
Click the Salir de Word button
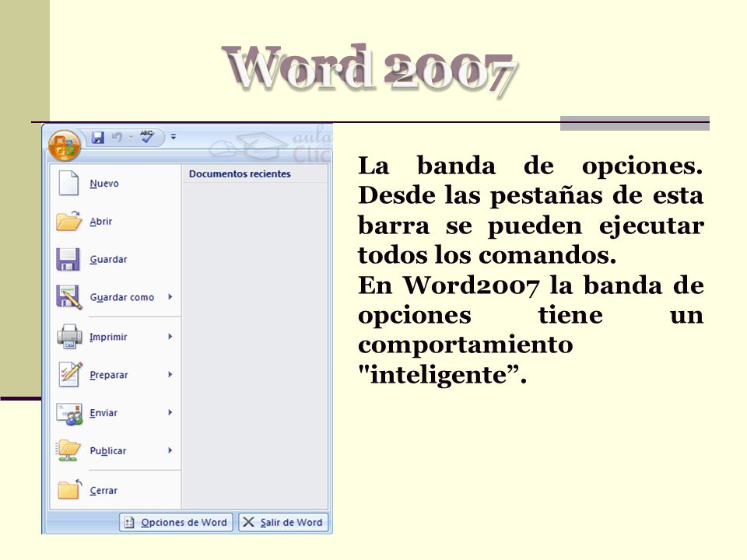pos(283,523)
